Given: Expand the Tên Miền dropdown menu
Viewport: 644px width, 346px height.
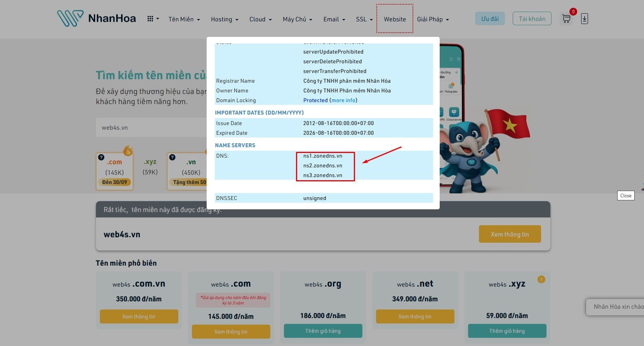Looking at the screenshot, I should point(184,19).
